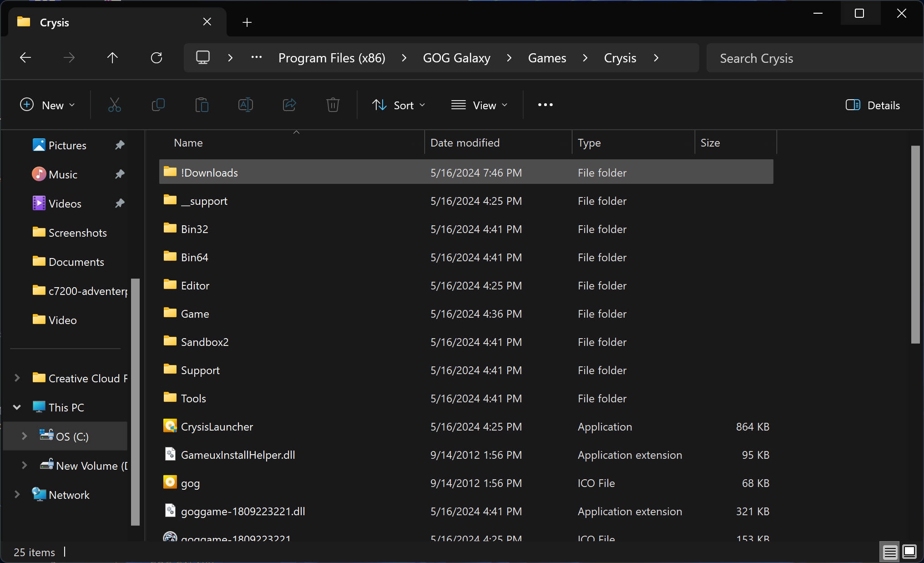
Task: Click the Share icon in toolbar
Action: [289, 105]
